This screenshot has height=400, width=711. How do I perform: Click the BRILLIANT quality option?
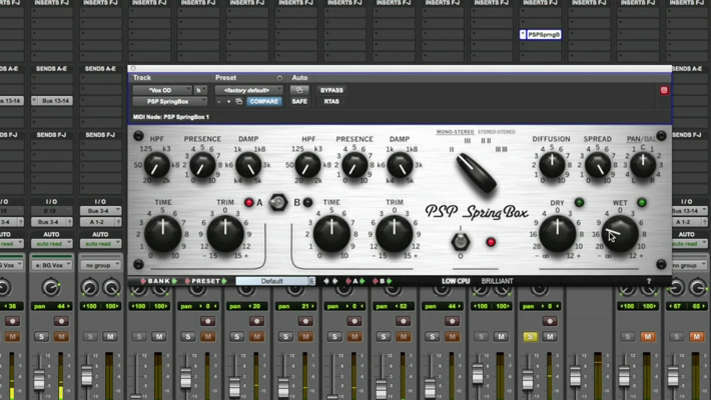coord(497,281)
